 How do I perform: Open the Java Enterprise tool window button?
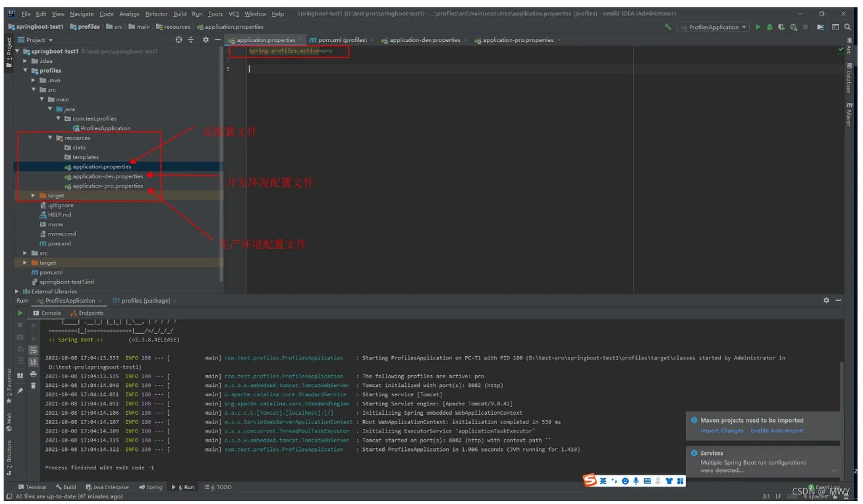[x=107, y=487]
